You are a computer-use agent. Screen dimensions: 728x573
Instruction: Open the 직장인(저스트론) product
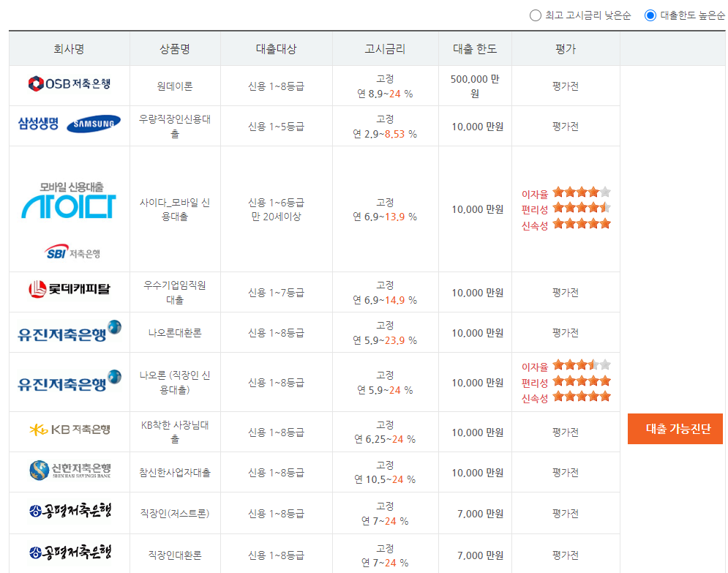(x=175, y=514)
